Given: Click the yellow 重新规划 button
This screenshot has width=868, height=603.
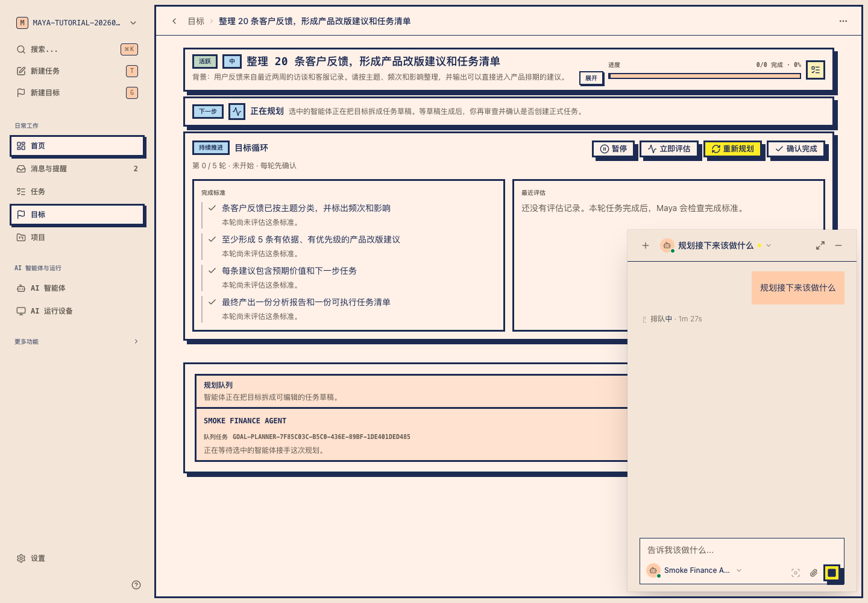Looking at the screenshot, I should pyautogui.click(x=732, y=149).
